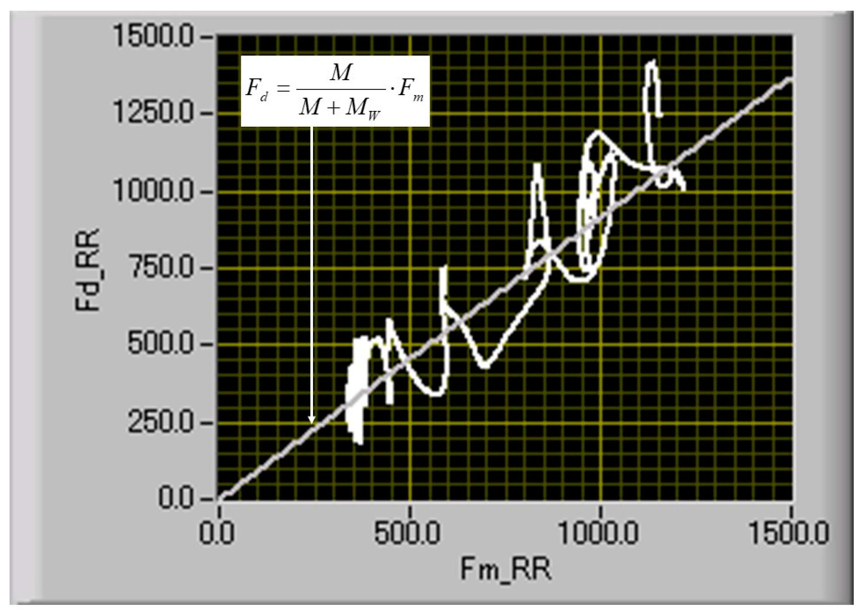Click the gray diagonal line's upper end
Viewport: 865px width, 616px height.
tap(790, 79)
